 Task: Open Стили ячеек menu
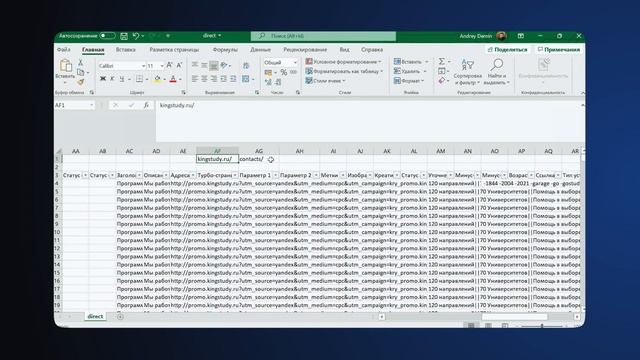325,81
